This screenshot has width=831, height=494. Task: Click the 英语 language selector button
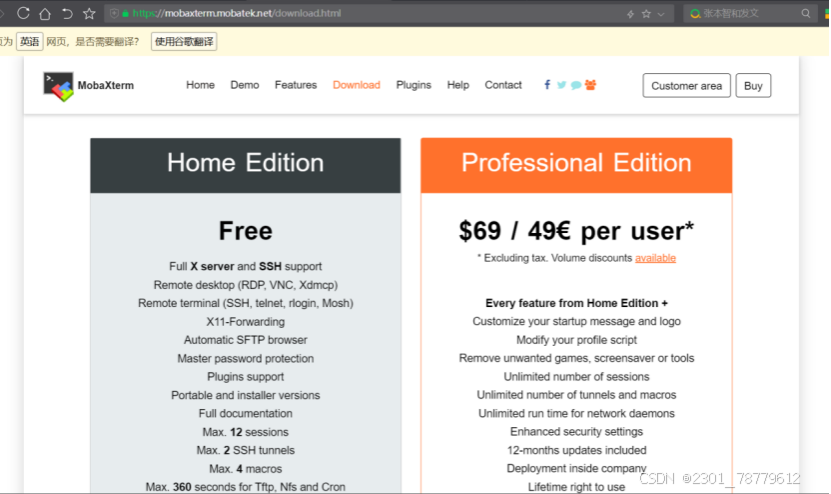pos(29,41)
